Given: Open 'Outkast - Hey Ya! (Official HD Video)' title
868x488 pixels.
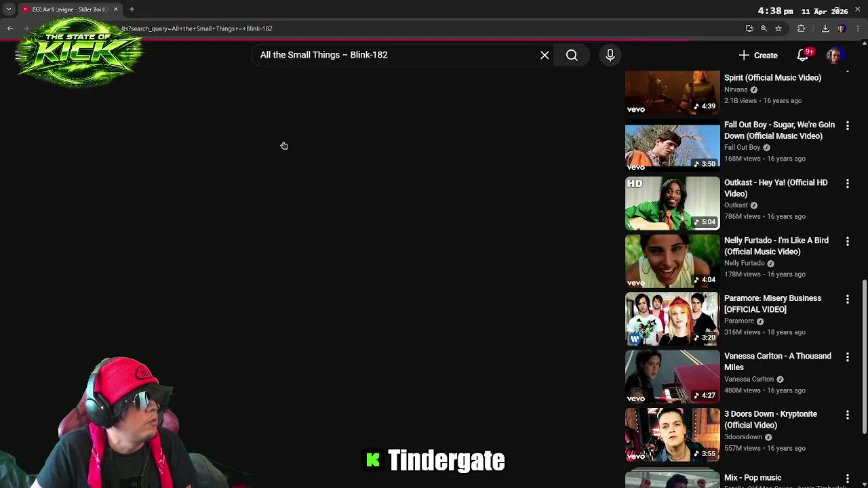Looking at the screenshot, I should coord(776,188).
